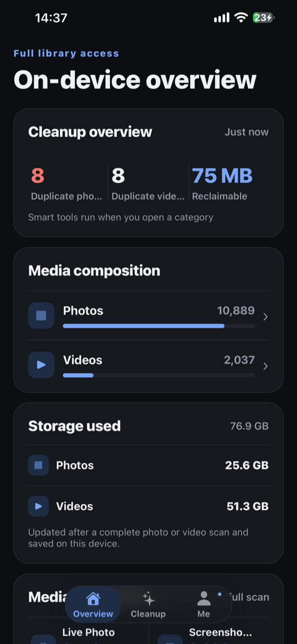
Task: Tap the Videos play icon under Storage used
Action: click(39, 506)
